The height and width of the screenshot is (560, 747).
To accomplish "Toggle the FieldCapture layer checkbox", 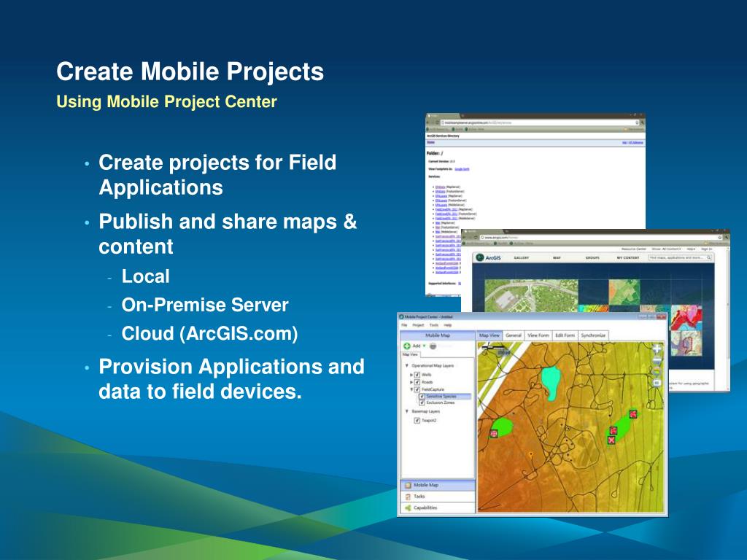I will pyautogui.click(x=417, y=389).
